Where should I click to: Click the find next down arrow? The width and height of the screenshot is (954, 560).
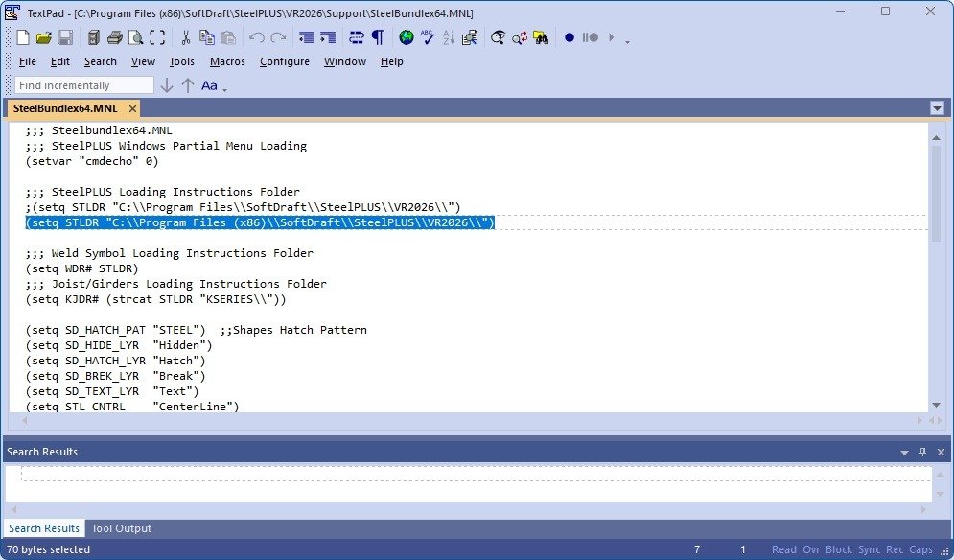(167, 85)
